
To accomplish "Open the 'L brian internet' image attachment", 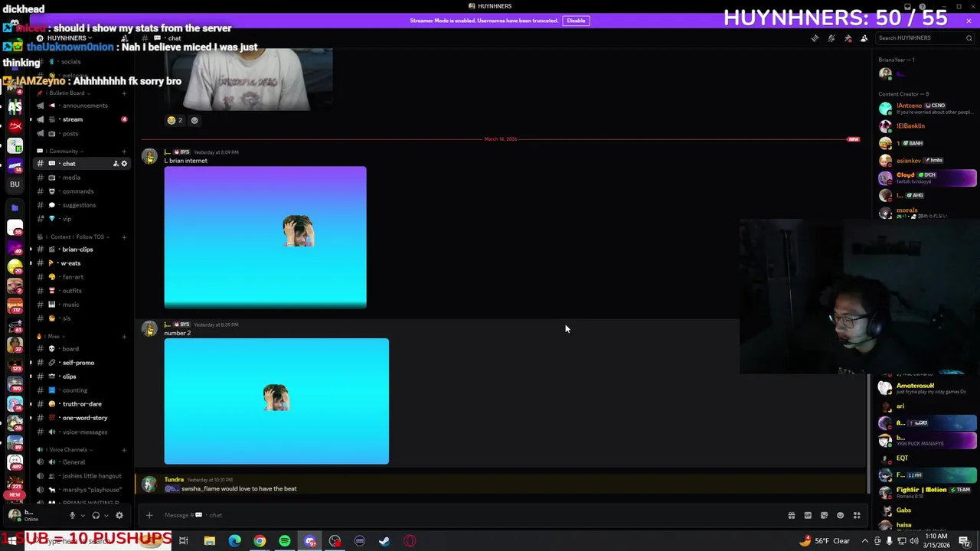I will click(x=265, y=237).
